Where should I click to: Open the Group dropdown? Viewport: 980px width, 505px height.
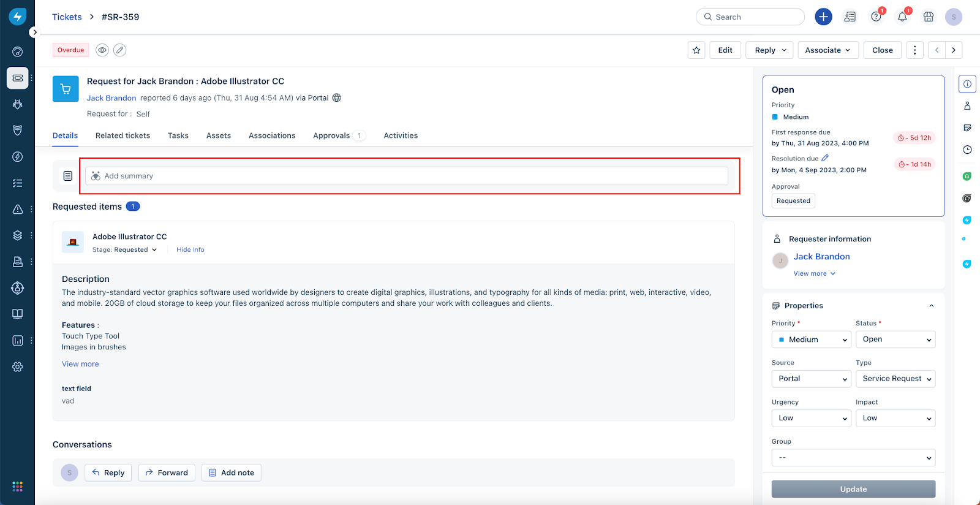[853, 458]
